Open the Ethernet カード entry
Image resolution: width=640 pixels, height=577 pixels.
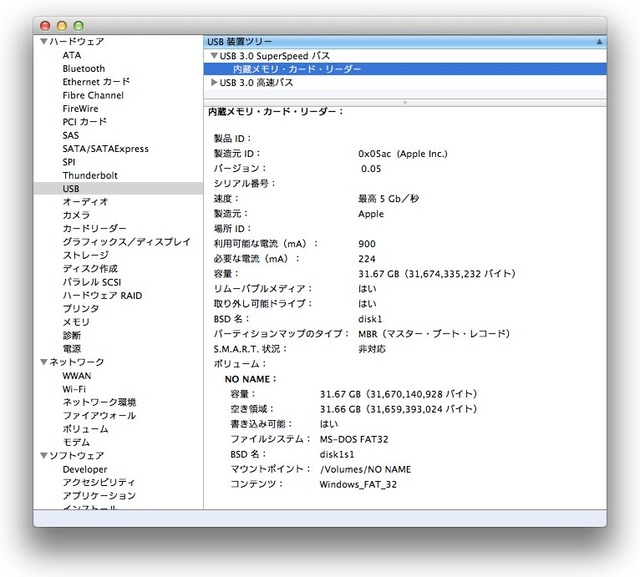pyautogui.click(x=96, y=82)
